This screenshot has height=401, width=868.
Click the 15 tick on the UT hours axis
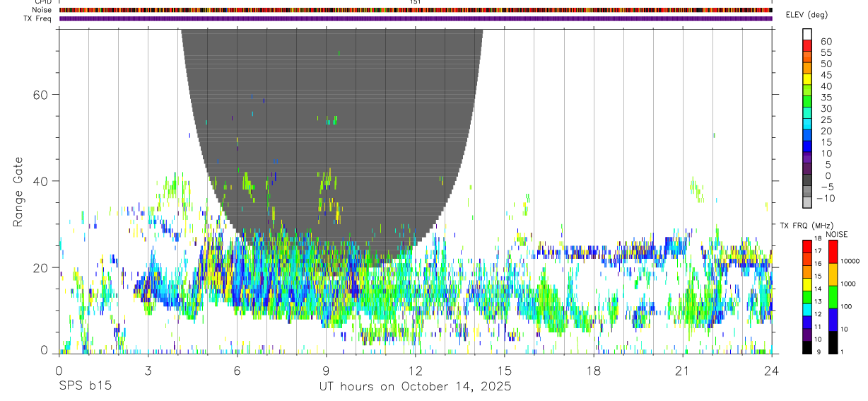[x=505, y=370]
